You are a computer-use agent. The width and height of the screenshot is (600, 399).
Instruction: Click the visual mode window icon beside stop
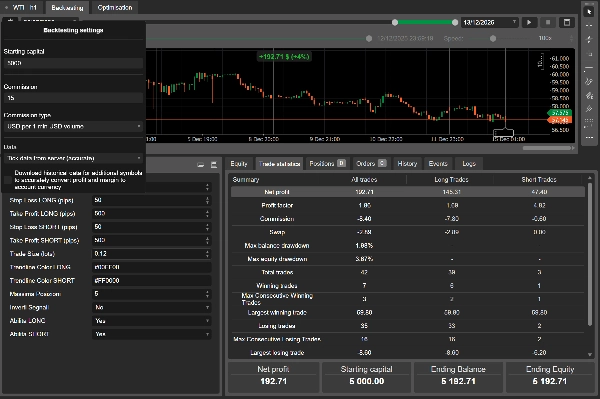567,23
